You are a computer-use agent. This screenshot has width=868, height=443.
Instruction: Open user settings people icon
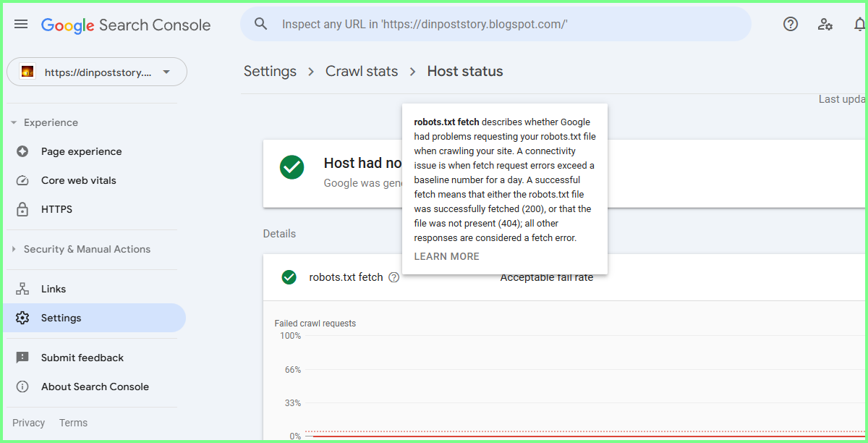tap(825, 24)
